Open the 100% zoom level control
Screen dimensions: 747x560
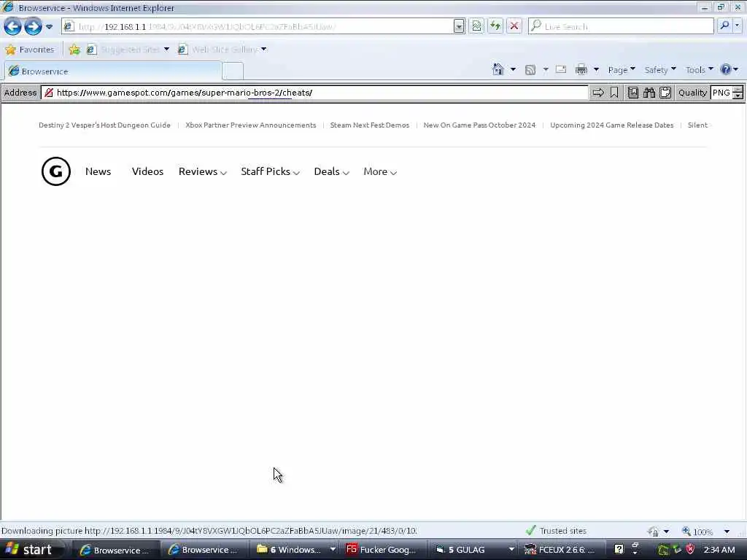point(706,532)
